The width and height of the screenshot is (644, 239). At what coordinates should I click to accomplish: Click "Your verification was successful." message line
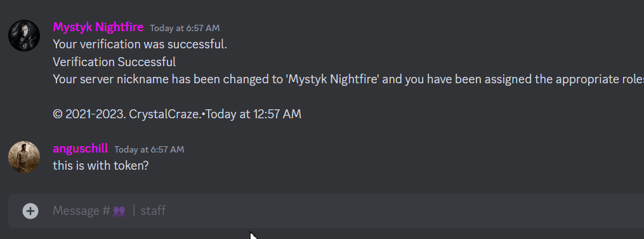tap(140, 44)
